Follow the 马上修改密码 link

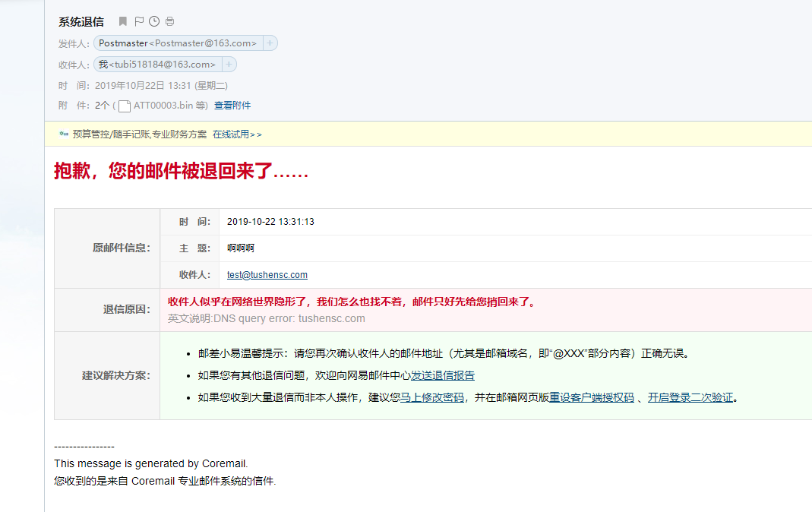pos(432,397)
